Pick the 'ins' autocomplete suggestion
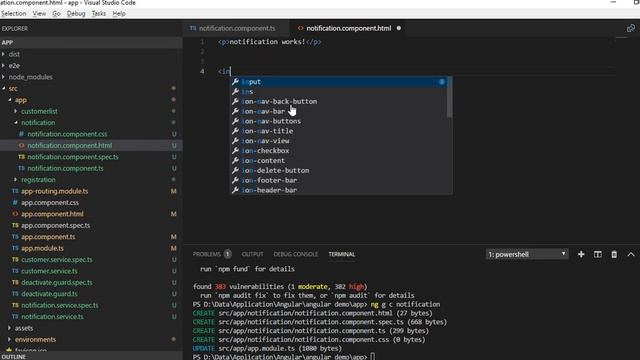 [339, 91]
